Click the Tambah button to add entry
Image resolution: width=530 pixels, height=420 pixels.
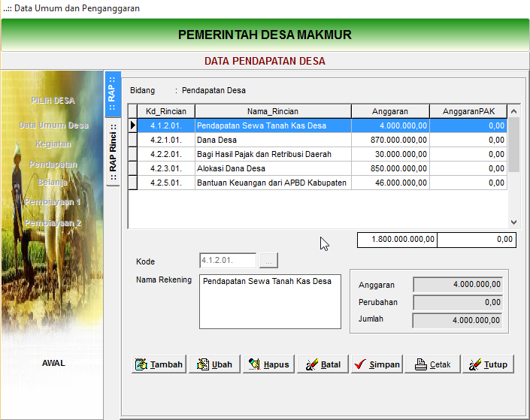[159, 364]
